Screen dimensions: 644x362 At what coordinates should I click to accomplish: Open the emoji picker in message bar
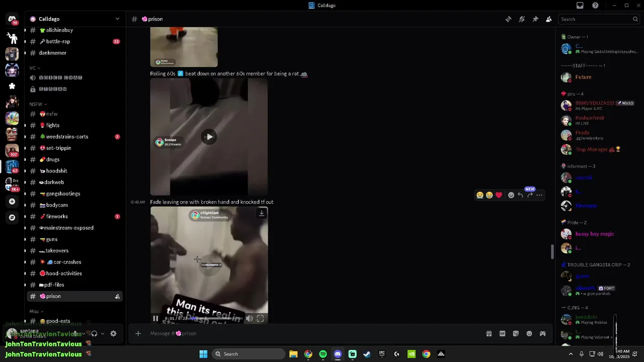click(529, 333)
